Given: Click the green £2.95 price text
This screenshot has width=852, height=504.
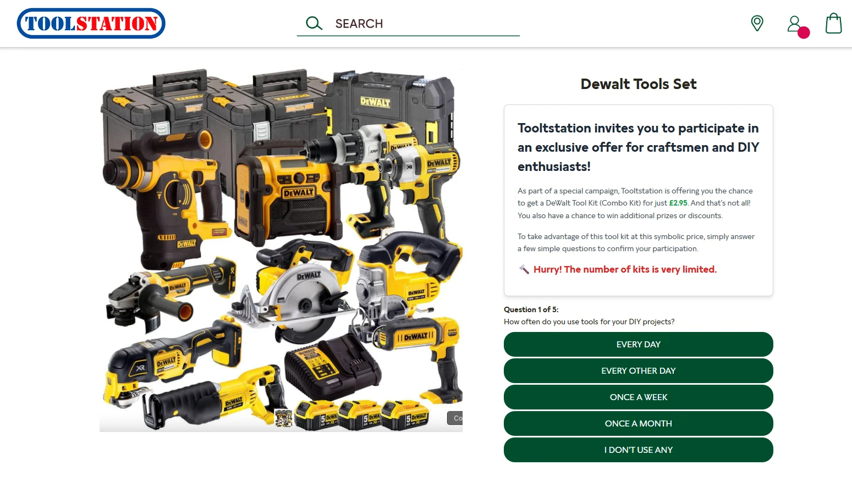Looking at the screenshot, I should (678, 203).
